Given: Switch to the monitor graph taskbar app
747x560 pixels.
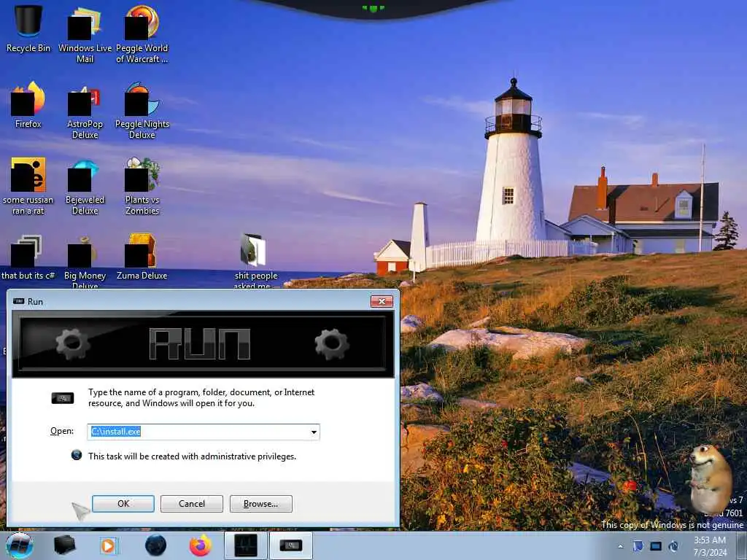Looking at the screenshot, I should point(246,545).
